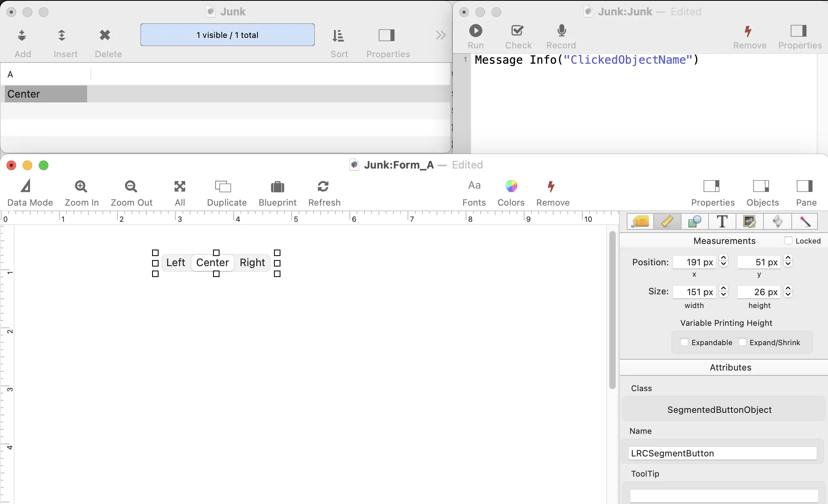Select the text T properties tab

tap(722, 221)
